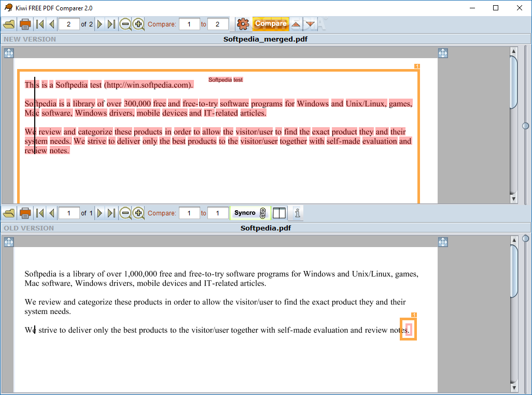Click old version scrollbar down arrow

(x=514, y=388)
